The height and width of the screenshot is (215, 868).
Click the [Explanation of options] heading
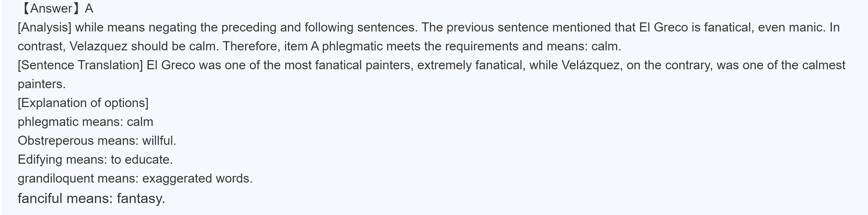click(x=83, y=103)
